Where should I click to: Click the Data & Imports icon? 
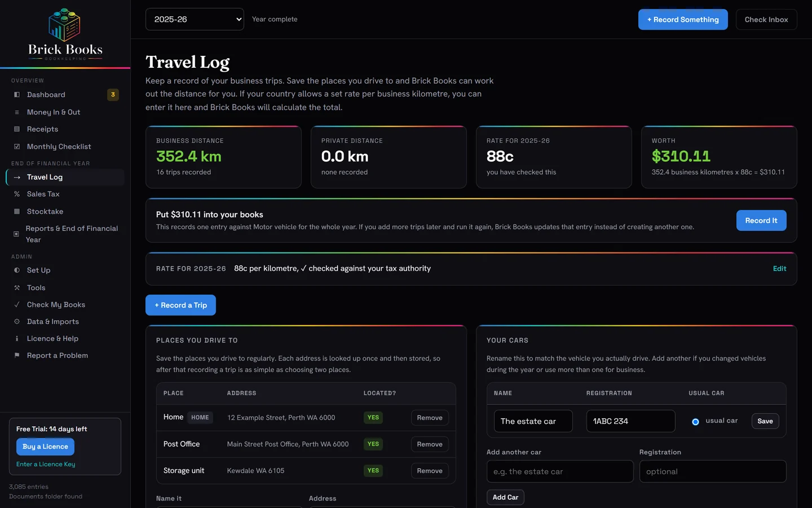pos(17,322)
